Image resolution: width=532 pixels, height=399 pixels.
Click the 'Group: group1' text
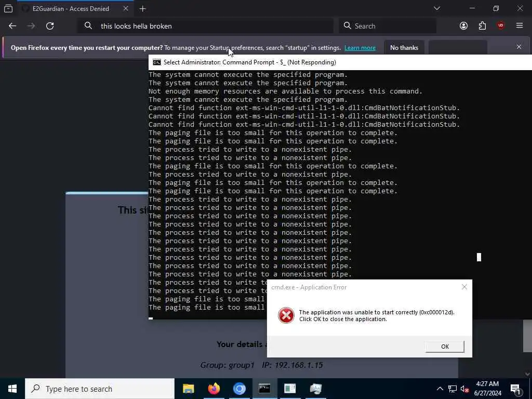coord(228,365)
